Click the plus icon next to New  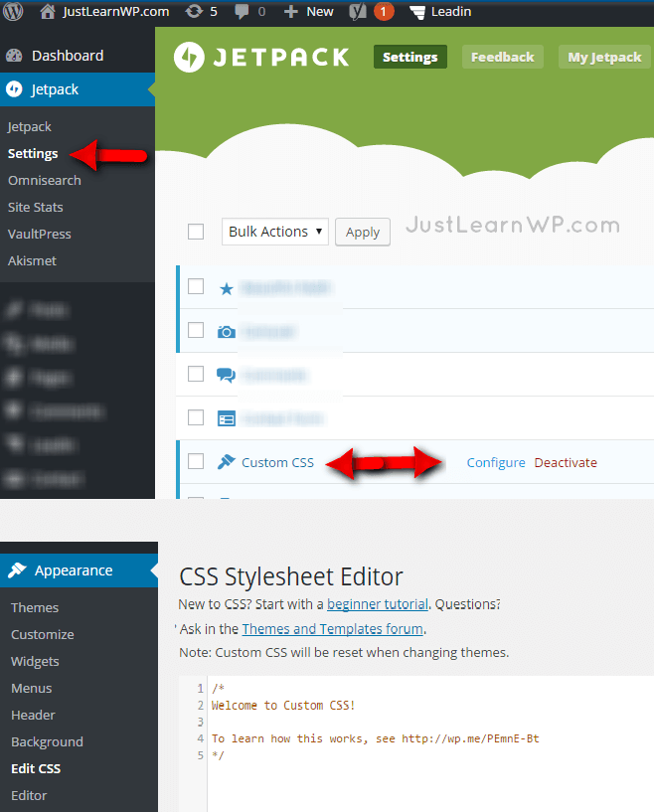point(291,11)
